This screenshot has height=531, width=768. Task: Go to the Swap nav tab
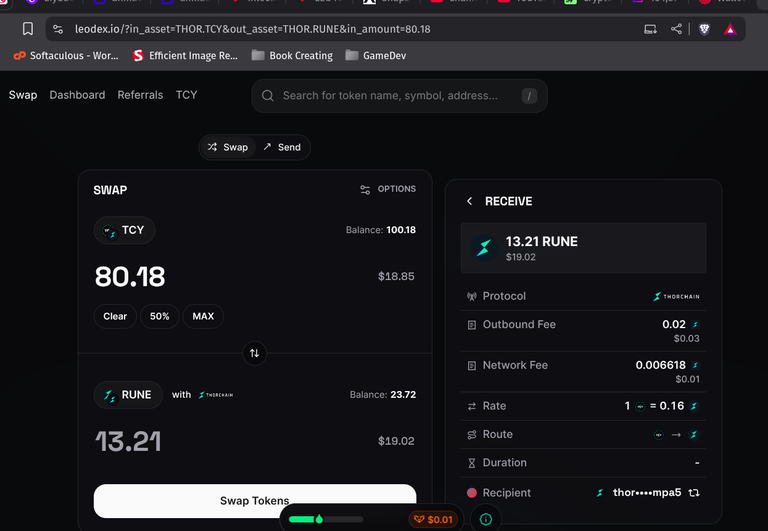pos(23,95)
